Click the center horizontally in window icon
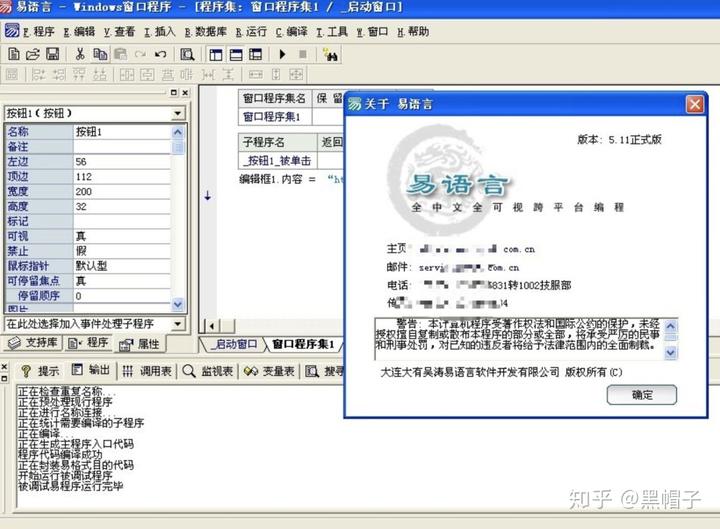 coord(127,74)
